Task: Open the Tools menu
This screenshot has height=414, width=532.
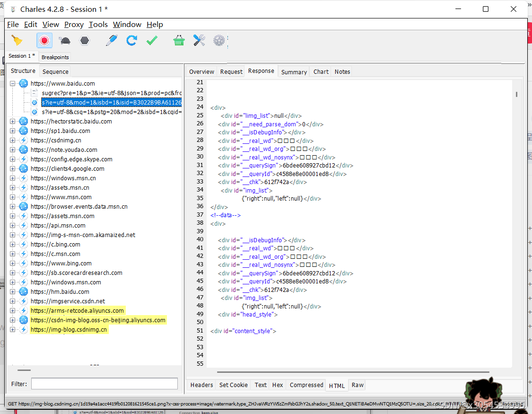Action: tap(98, 25)
